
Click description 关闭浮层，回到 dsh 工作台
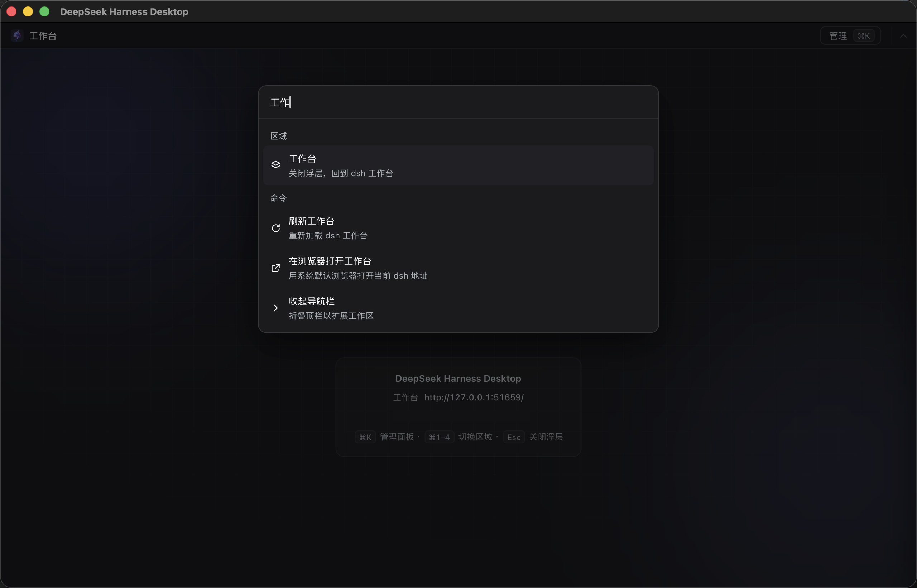341,173
